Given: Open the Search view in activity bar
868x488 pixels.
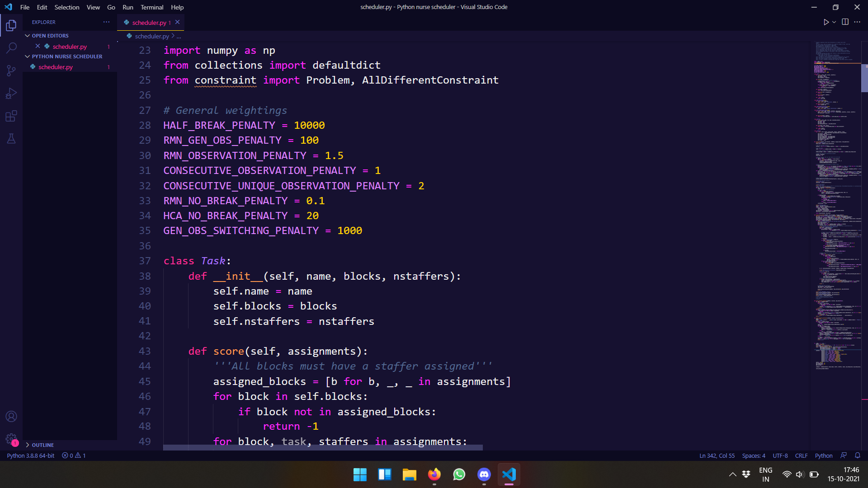Looking at the screenshot, I should coord(11,48).
